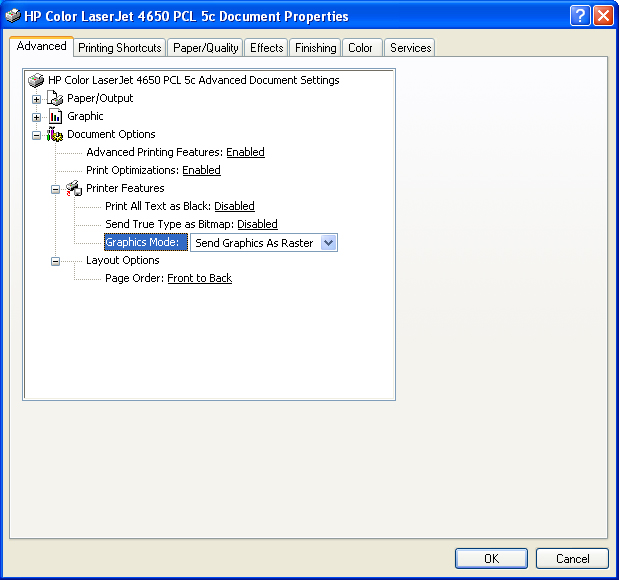Select the Send True Type as Bitmap label
The image size is (619, 580).
click(x=170, y=224)
